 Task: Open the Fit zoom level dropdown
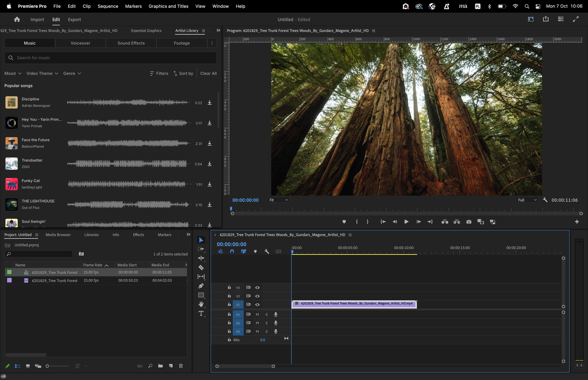pos(278,200)
